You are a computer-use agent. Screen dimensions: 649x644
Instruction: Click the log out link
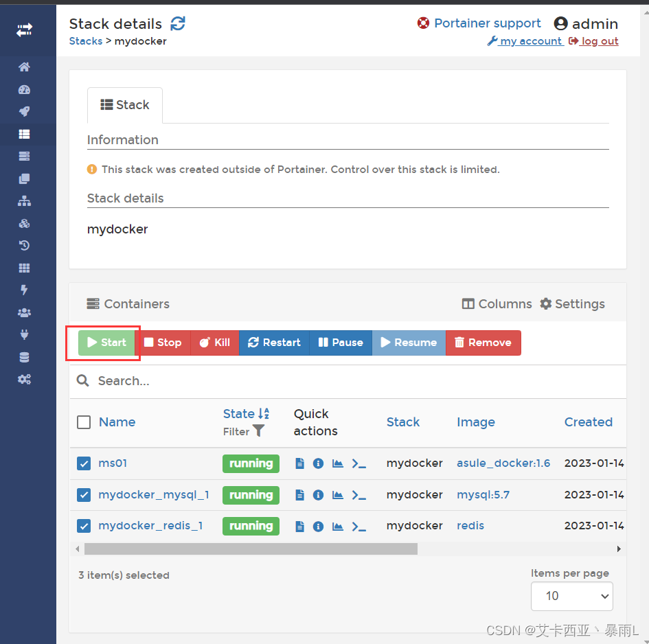click(593, 41)
